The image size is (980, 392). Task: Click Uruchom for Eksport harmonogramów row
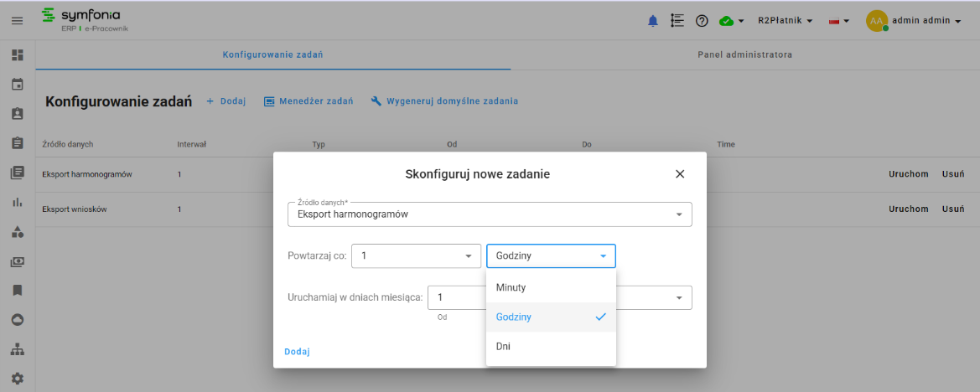[x=908, y=174]
